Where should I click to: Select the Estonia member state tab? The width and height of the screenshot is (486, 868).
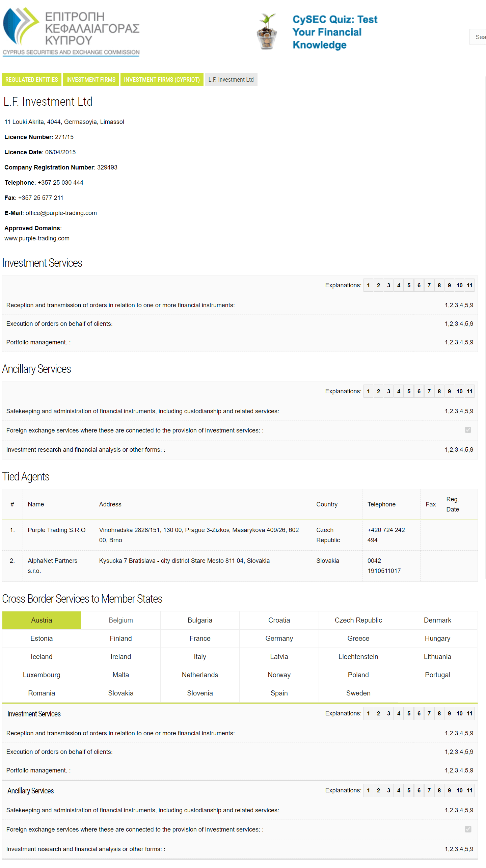coord(42,638)
